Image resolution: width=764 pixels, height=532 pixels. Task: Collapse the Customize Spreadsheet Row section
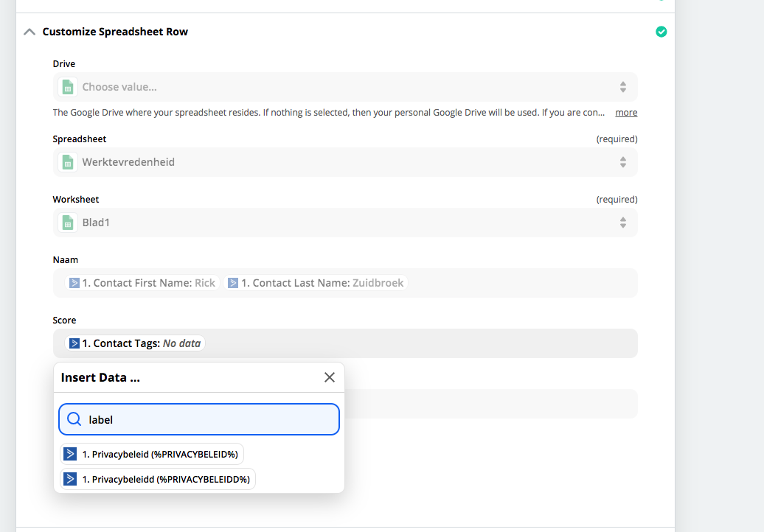coord(29,32)
